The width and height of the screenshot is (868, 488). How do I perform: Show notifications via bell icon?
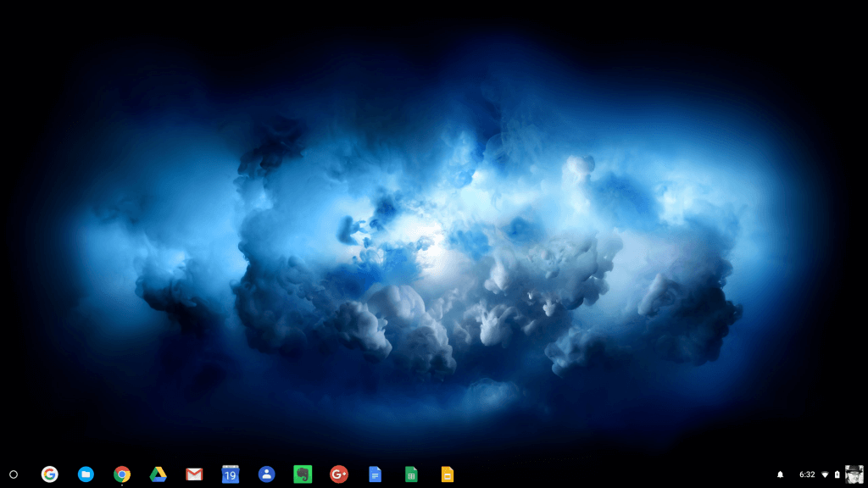(x=780, y=474)
